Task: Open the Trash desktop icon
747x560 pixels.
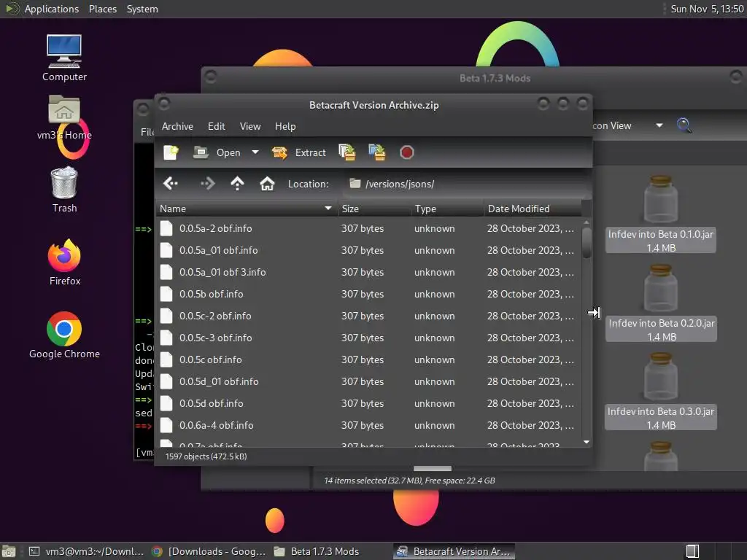Action: tap(64, 190)
